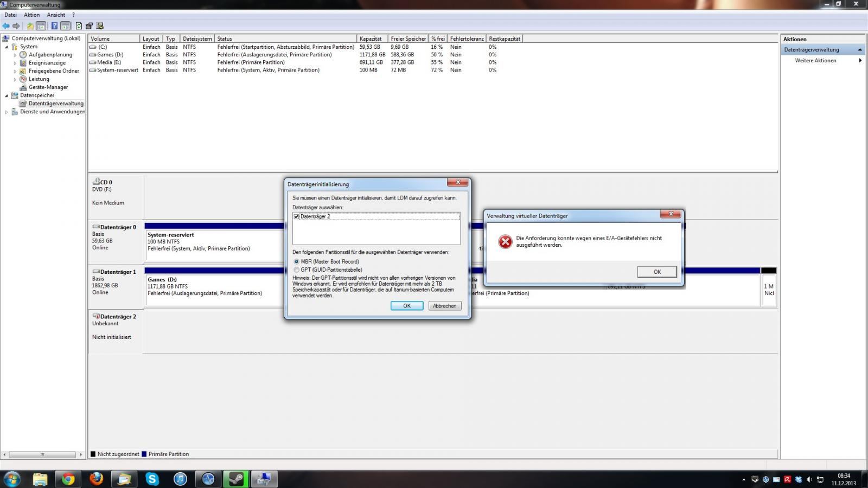Select Aufgabenplanung in the tree

50,55
